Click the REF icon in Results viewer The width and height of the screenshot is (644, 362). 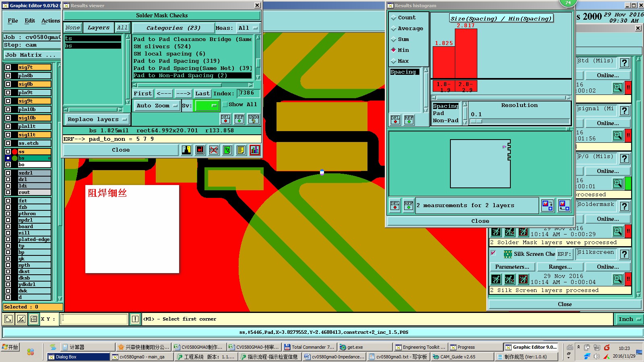tap(239, 119)
